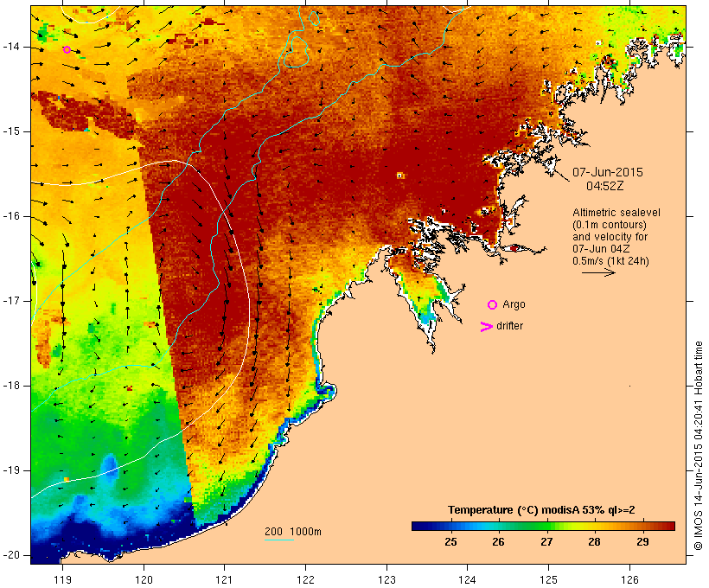This screenshot has width=709, height=588.
Task: Click the longitude label 122
Action: [306, 580]
